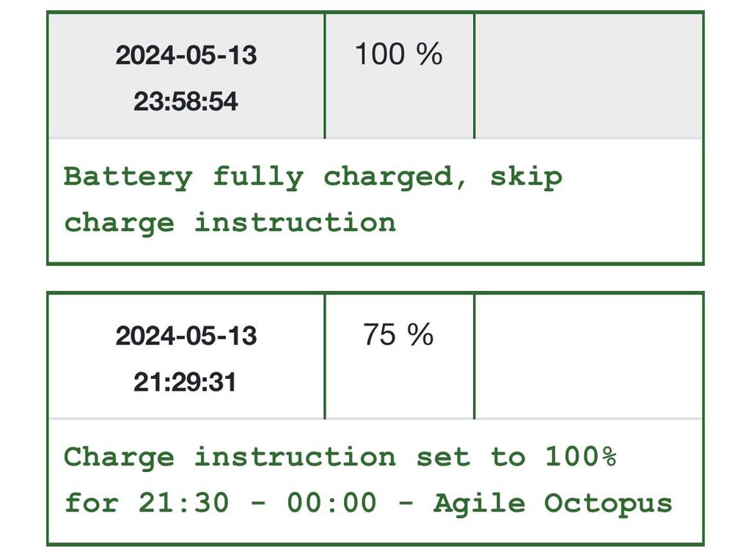Click the "21:30" start time text
The image size is (751, 560).
183,504
